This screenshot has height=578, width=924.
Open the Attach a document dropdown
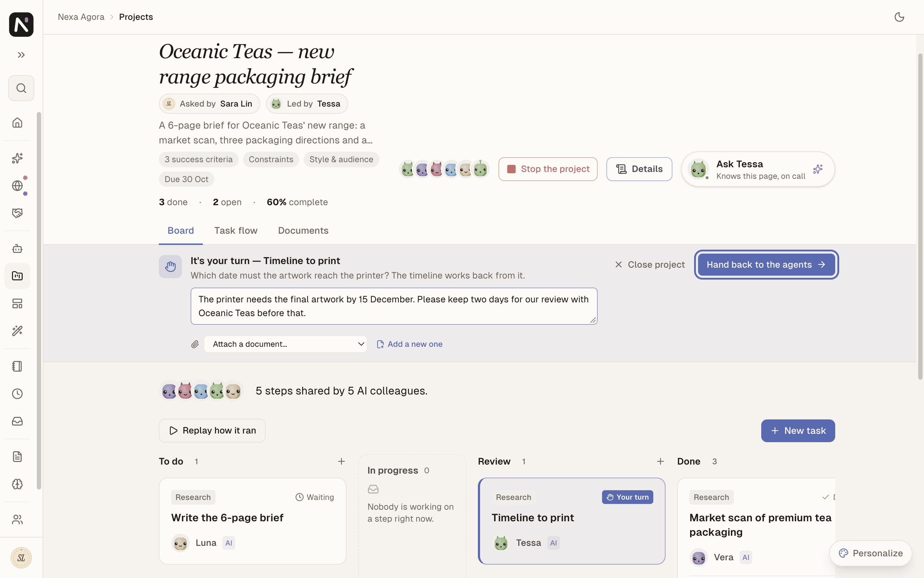pyautogui.click(x=285, y=344)
